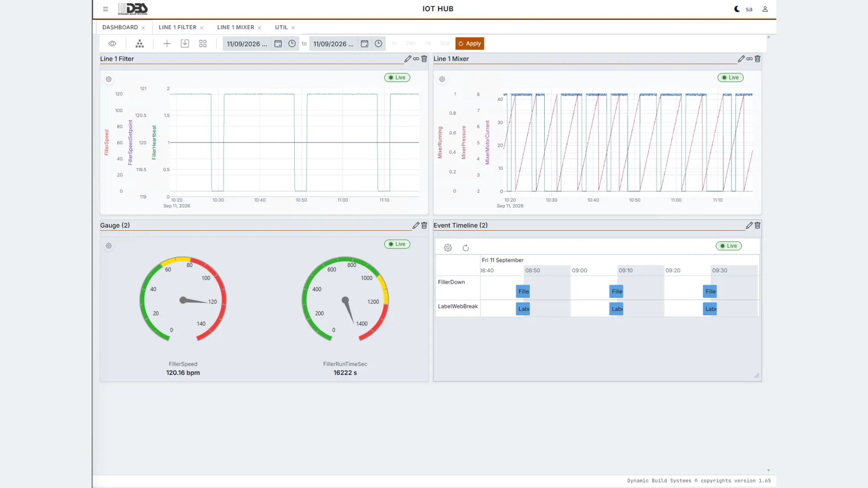Delete the Line 1 Mixer widget

click(758, 59)
